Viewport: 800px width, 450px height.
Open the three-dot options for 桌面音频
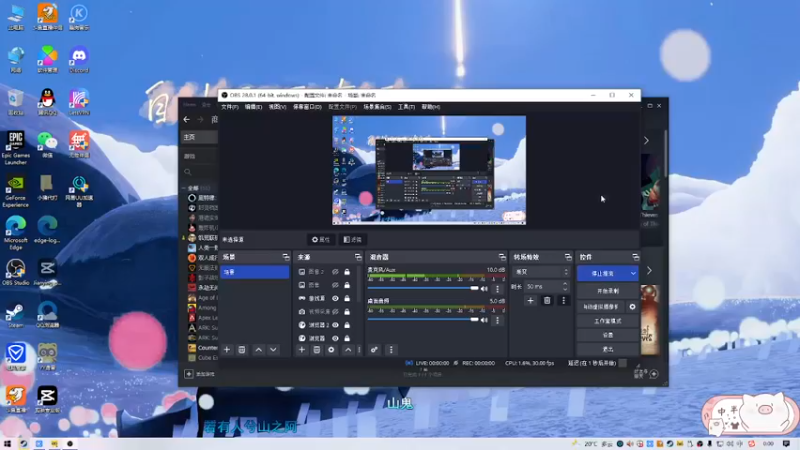click(x=497, y=320)
